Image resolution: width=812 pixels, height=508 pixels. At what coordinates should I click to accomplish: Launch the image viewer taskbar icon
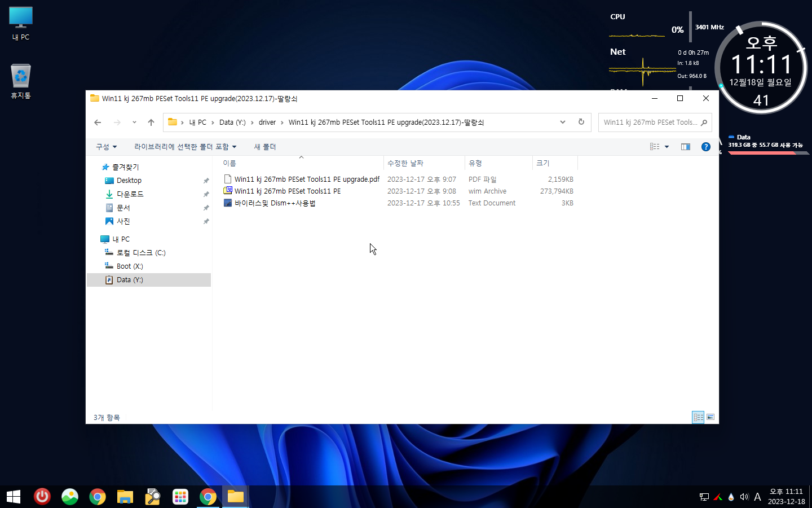(70, 497)
